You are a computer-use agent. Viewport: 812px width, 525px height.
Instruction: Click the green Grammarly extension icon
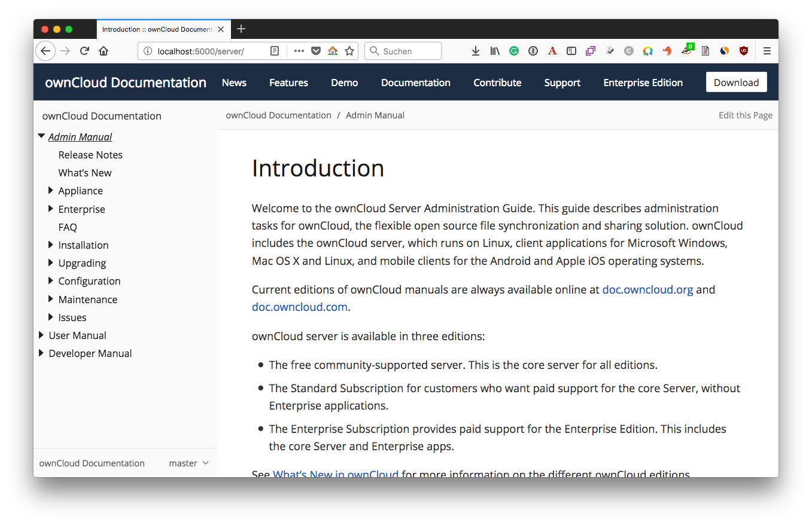[514, 51]
